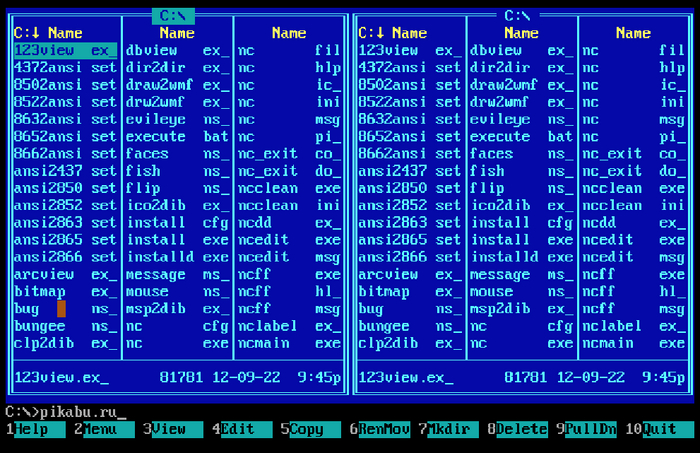Select ncedit msg in right panel

(634, 257)
